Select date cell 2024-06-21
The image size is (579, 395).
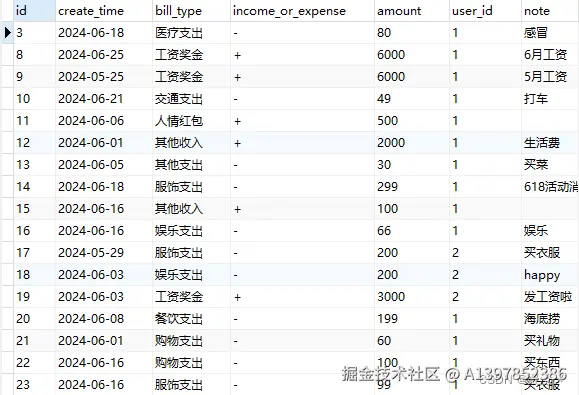(x=104, y=99)
